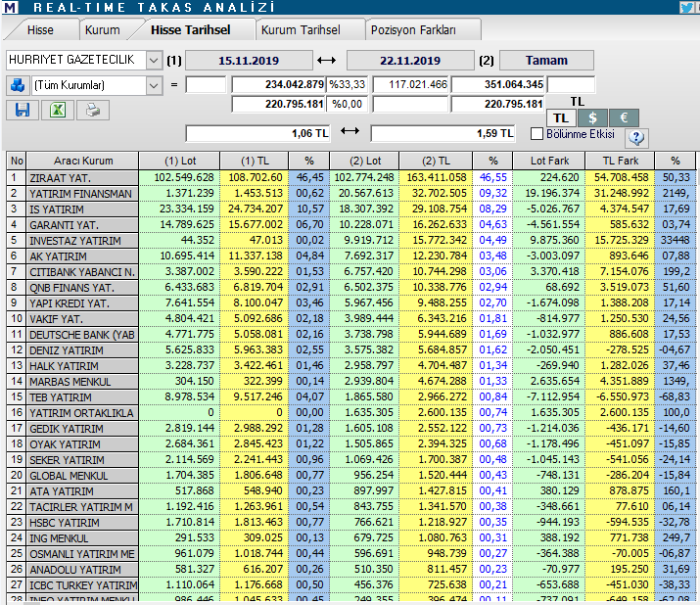700x605 pixels.
Task: Export table with the Excel icon
Action: tap(58, 110)
